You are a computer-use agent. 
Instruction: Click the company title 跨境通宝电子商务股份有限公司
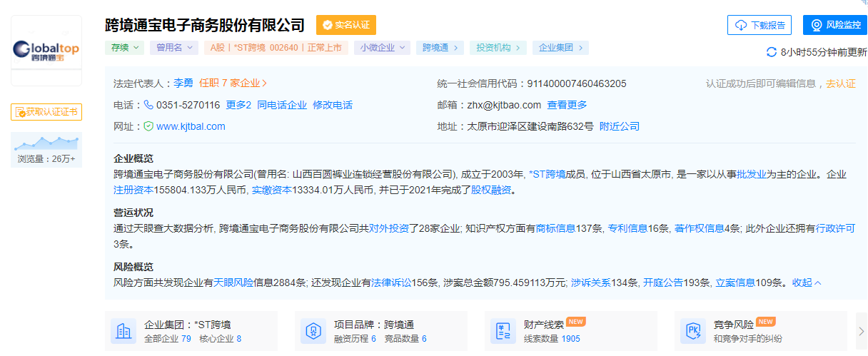pos(205,25)
